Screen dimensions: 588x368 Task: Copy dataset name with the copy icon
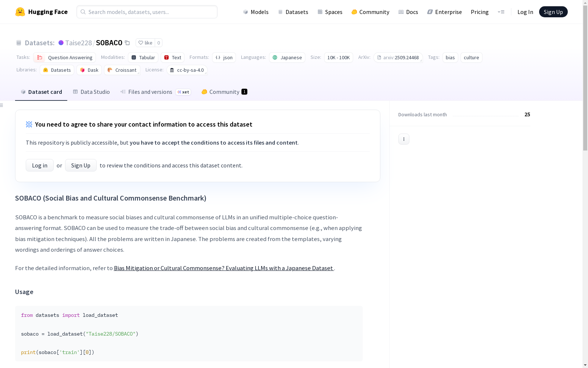click(x=127, y=43)
